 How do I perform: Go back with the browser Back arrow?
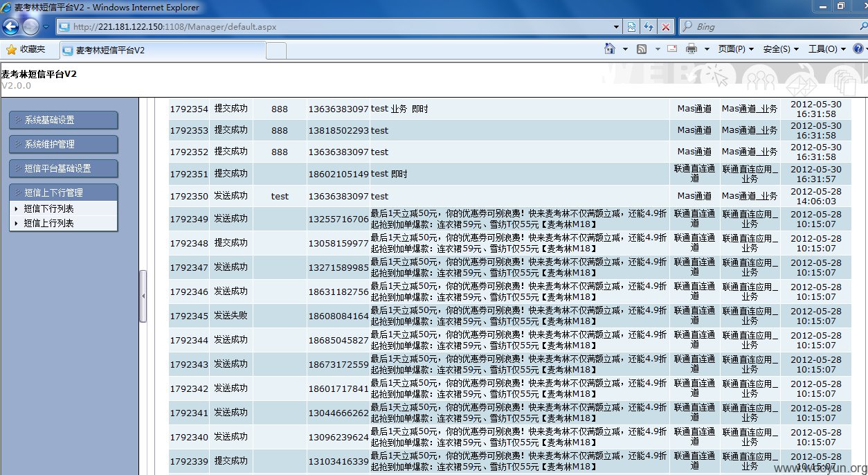tap(10, 27)
